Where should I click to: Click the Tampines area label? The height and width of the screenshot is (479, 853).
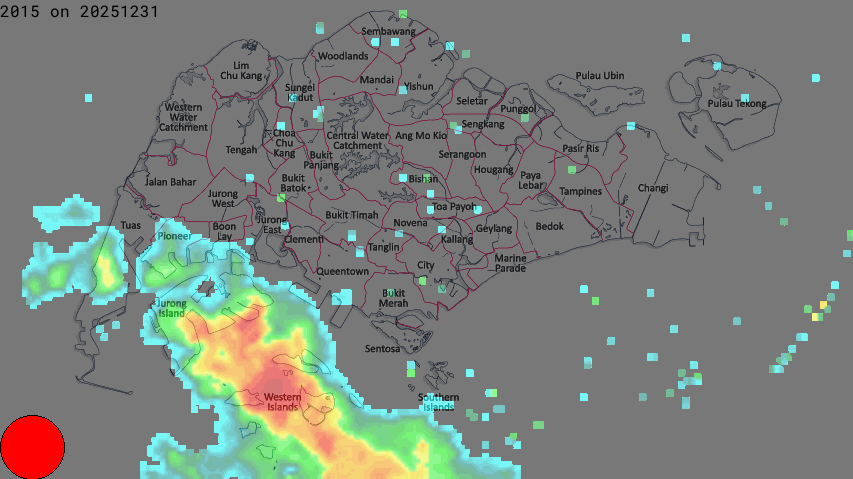click(580, 191)
